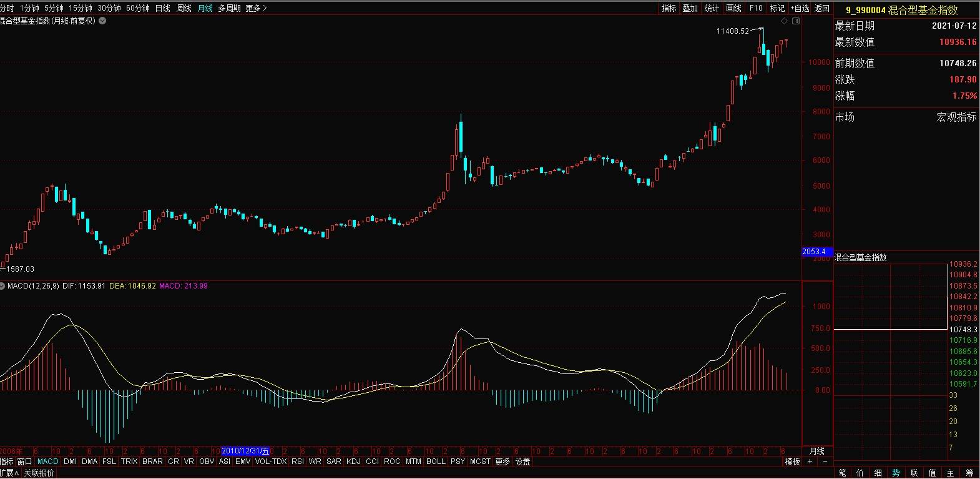Click the diamond marker icon above the chart
980x479 pixels.
click(785, 21)
